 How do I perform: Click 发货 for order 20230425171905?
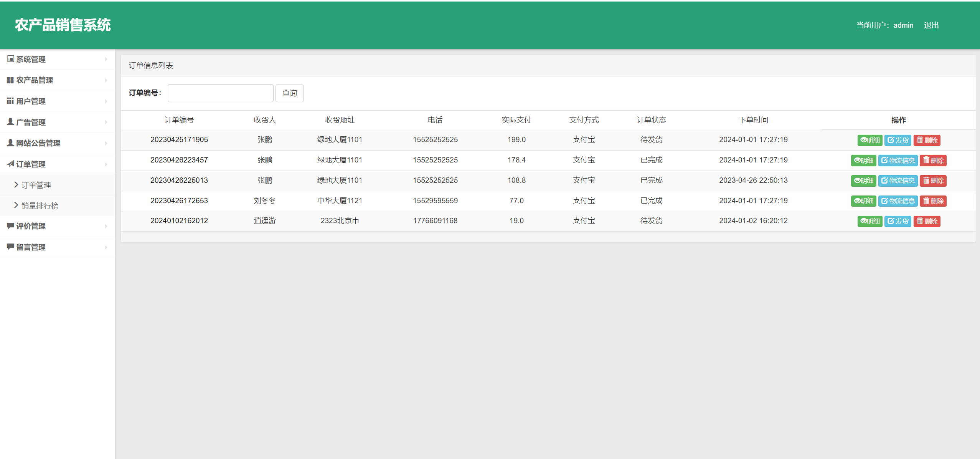(898, 140)
